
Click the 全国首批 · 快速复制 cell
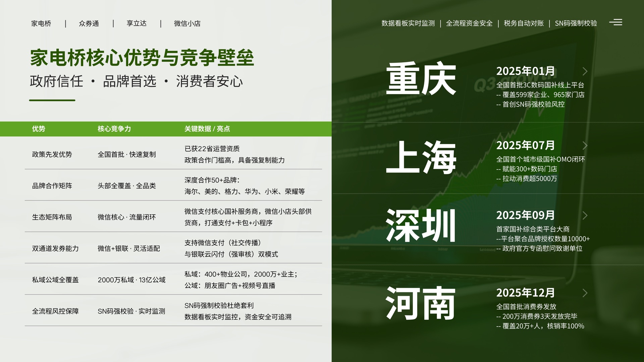127,155
